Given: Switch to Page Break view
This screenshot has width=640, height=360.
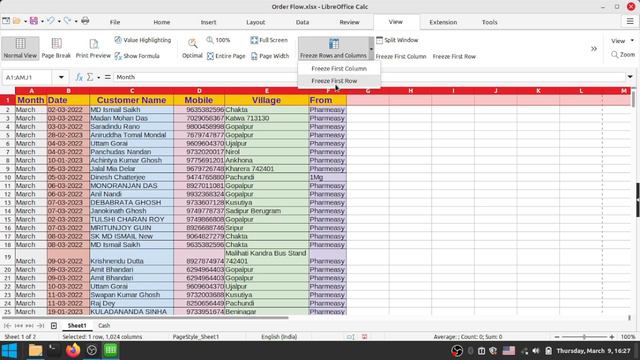Looking at the screenshot, I should [x=56, y=48].
